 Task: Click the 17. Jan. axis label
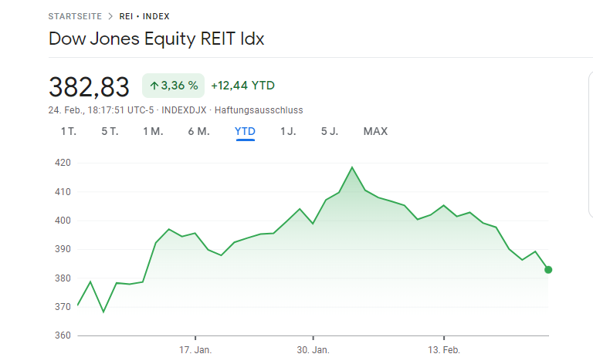[195, 350]
